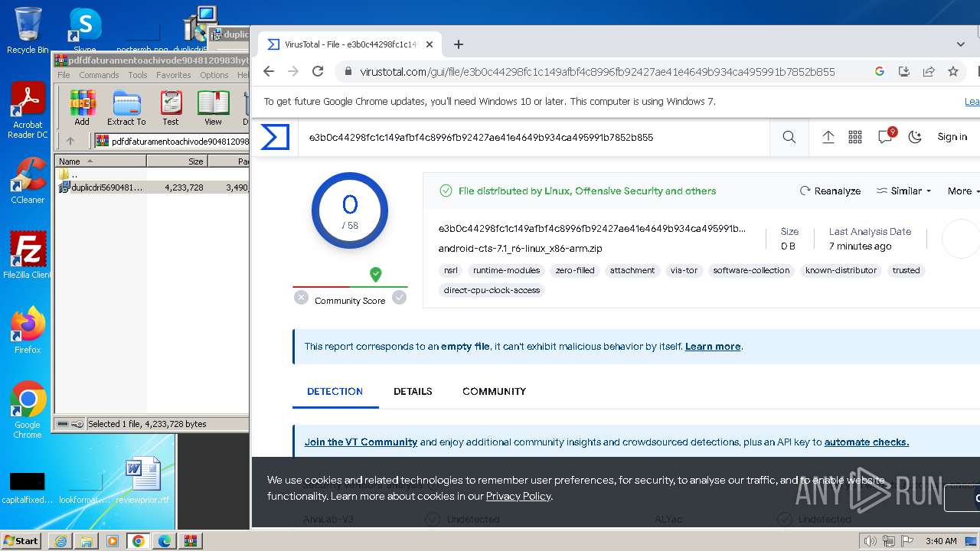The height and width of the screenshot is (551, 980).
Task: Select the DETECTION tab
Action: pos(335,391)
